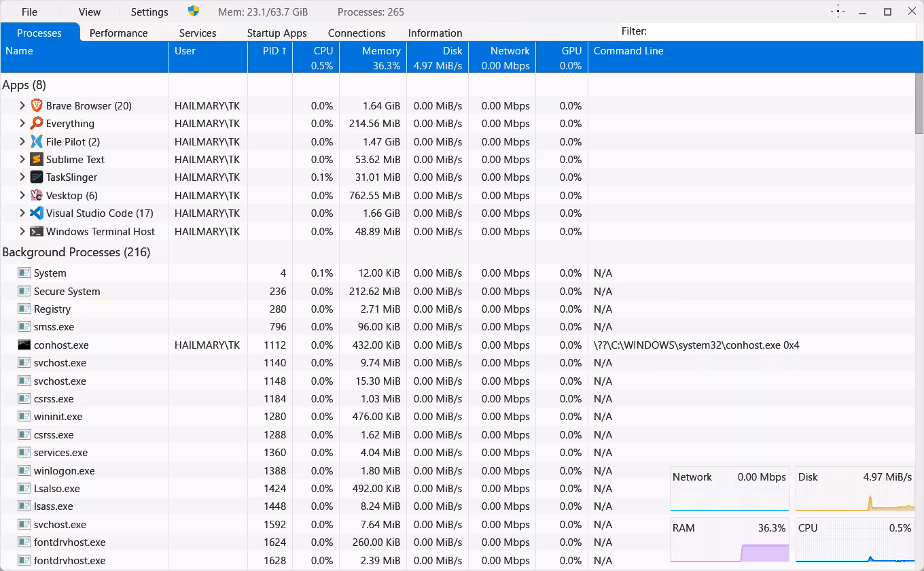Click the lsass.exe process icon
924x571 pixels.
[24, 506]
